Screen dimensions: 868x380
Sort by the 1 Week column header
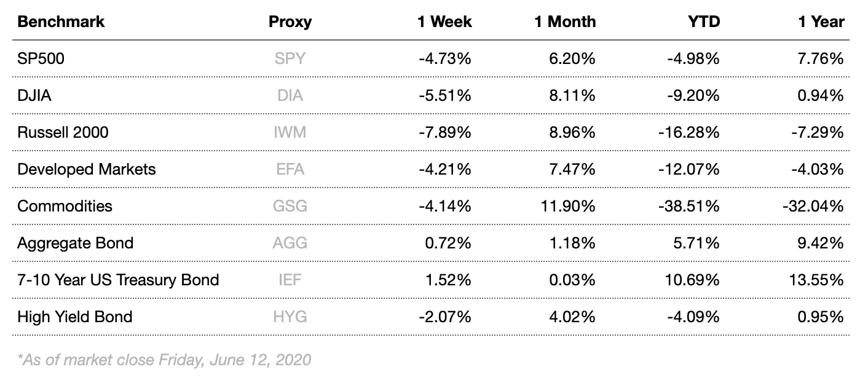tap(444, 22)
